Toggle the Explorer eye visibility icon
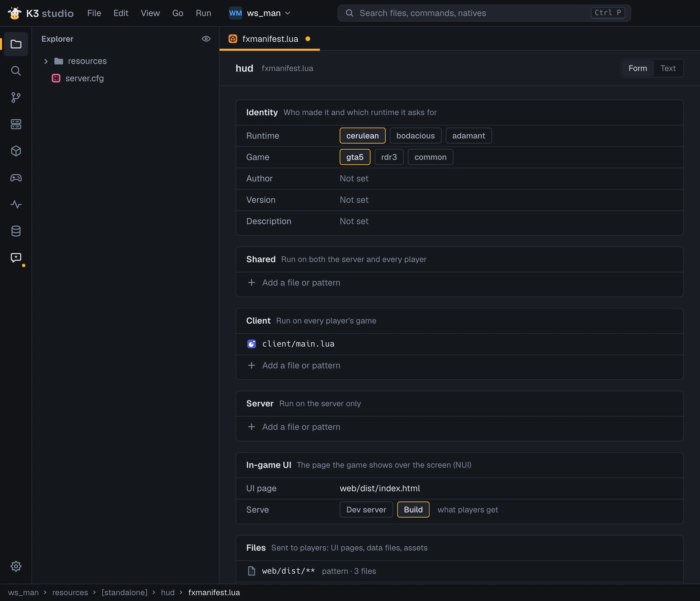The image size is (700, 601). click(x=206, y=39)
